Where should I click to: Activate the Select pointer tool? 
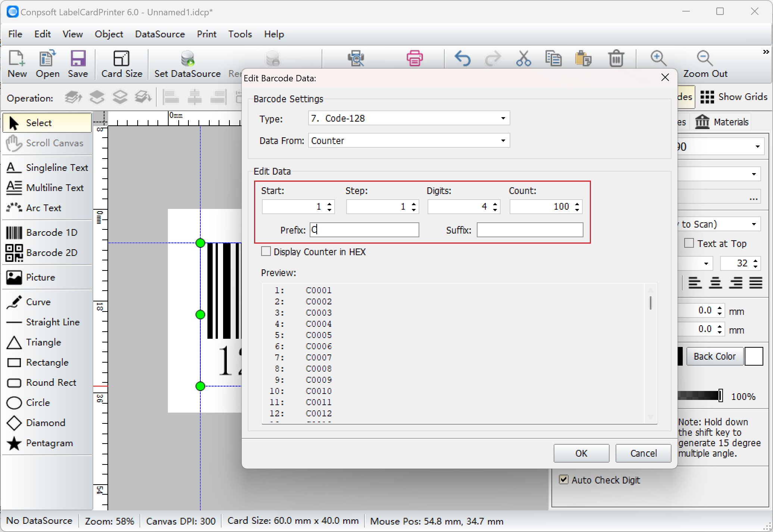coord(47,123)
